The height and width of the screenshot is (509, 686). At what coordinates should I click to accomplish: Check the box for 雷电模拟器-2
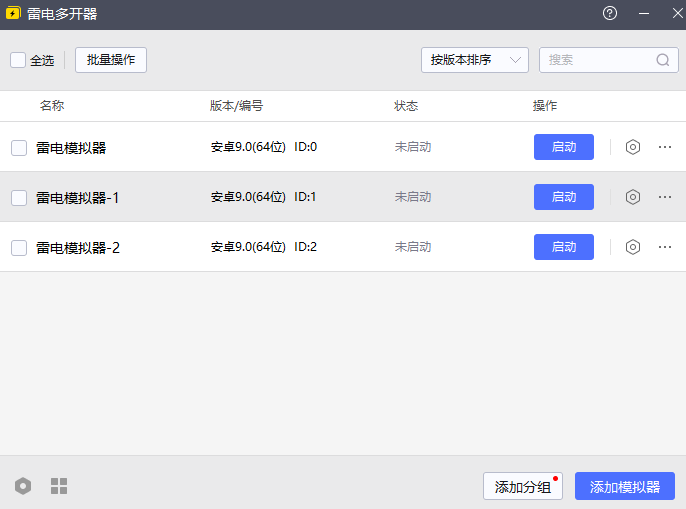coord(19,248)
